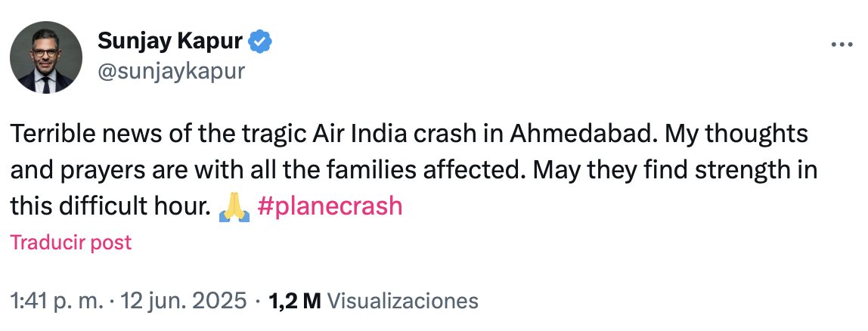The width and height of the screenshot is (868, 331).
Task: Click the phrase difficult hour
Action: point(136,207)
